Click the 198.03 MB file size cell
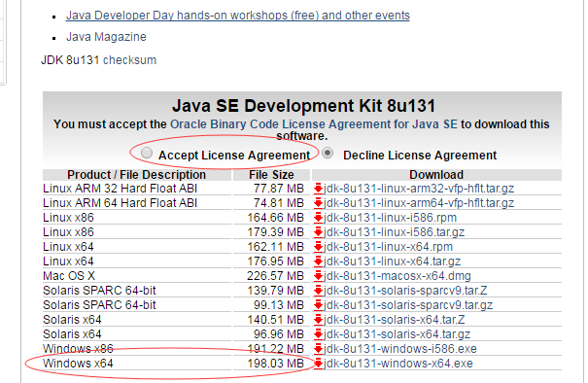588x383 pixels. click(272, 364)
